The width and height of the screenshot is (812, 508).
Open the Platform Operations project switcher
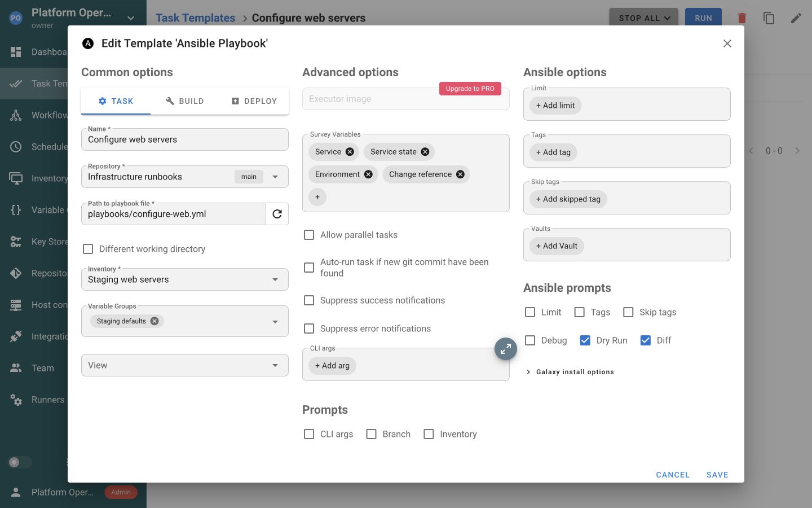point(73,18)
